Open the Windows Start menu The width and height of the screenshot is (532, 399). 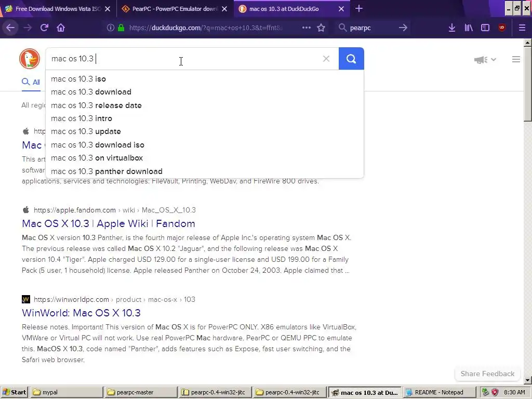click(x=14, y=393)
